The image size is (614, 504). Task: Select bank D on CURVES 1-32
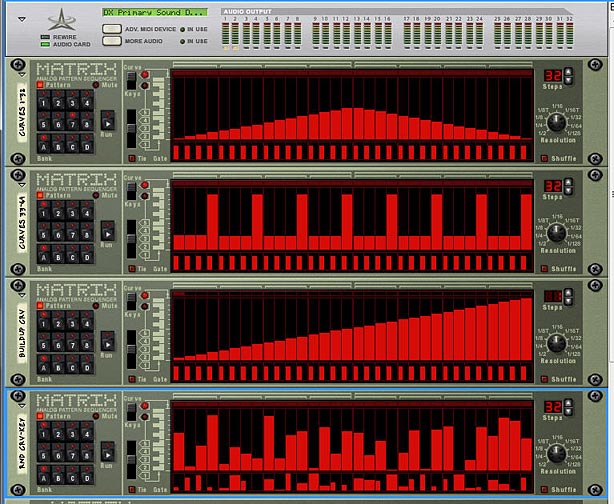[87, 144]
